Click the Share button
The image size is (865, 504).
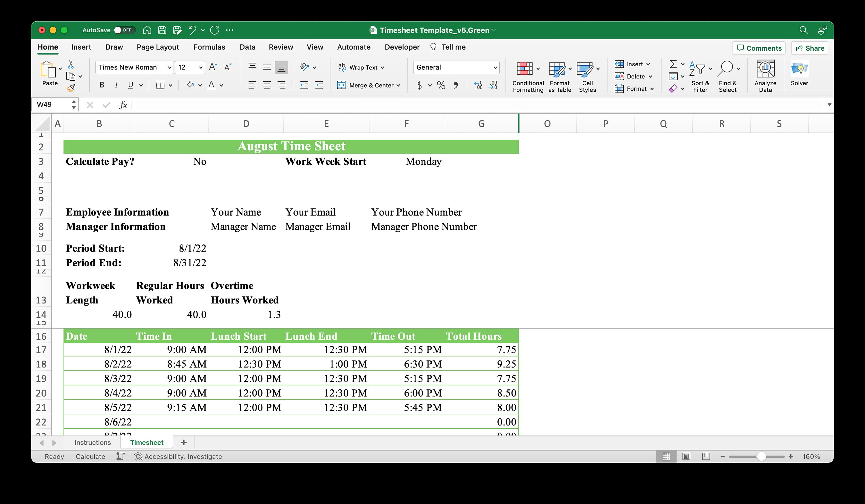click(x=809, y=48)
